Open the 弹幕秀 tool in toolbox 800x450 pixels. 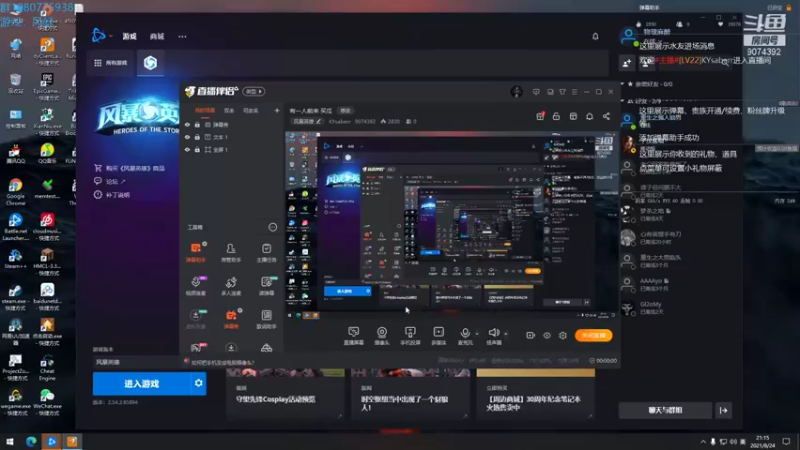[x=231, y=318]
